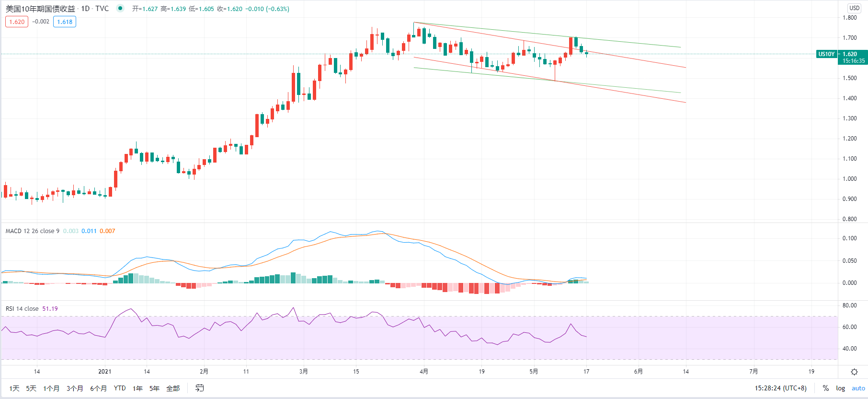This screenshot has width=868, height=399.
Task: Click the 0.100 MACD axis label
Action: tap(850, 238)
